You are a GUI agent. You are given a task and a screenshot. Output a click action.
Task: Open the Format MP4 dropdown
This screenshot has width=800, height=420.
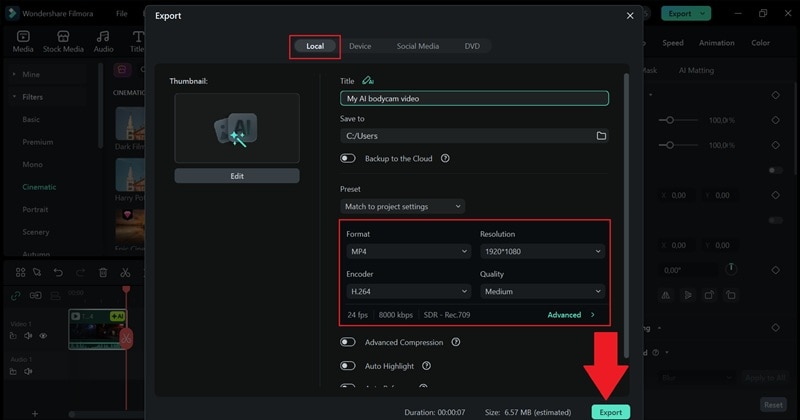click(x=408, y=251)
